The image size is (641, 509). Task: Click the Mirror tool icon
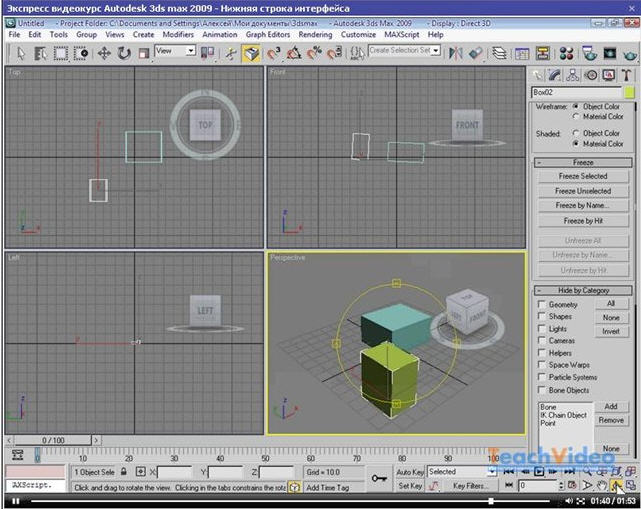pos(455,54)
